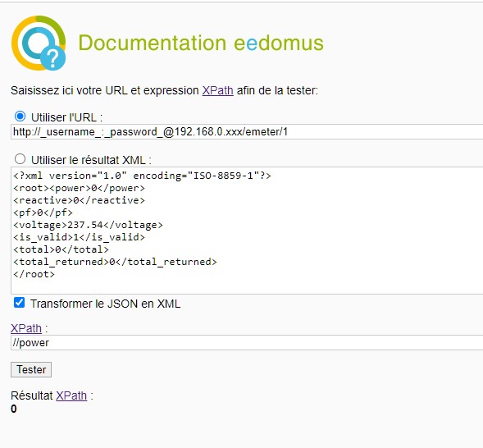
Task: Select the Utiliser le résultat XML radio
Action: [20, 159]
